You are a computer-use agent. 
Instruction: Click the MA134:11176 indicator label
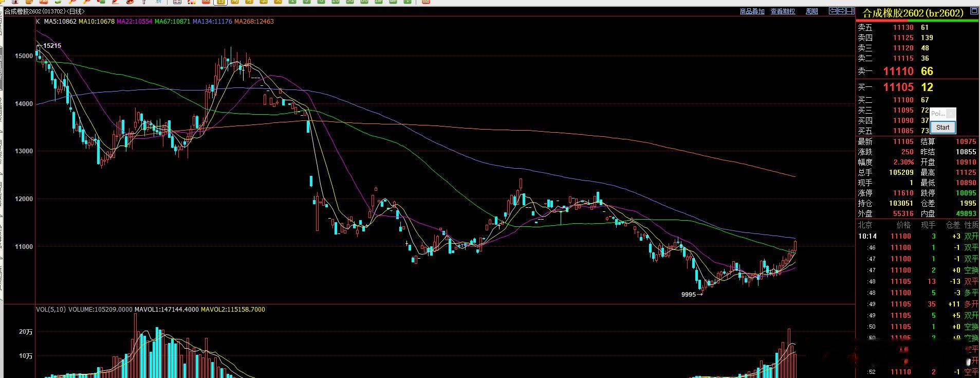point(212,22)
